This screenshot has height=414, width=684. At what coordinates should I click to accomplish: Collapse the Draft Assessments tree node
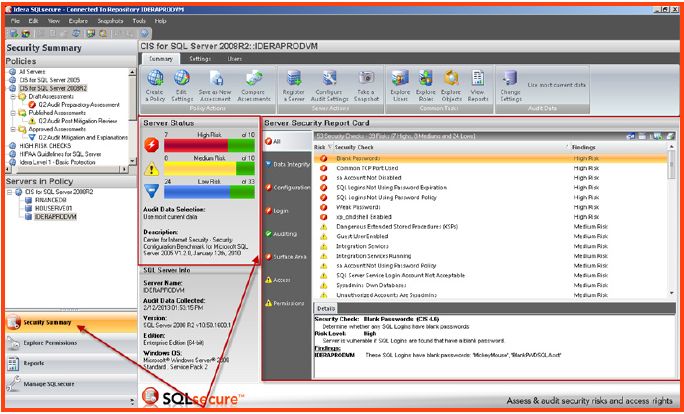(13, 96)
